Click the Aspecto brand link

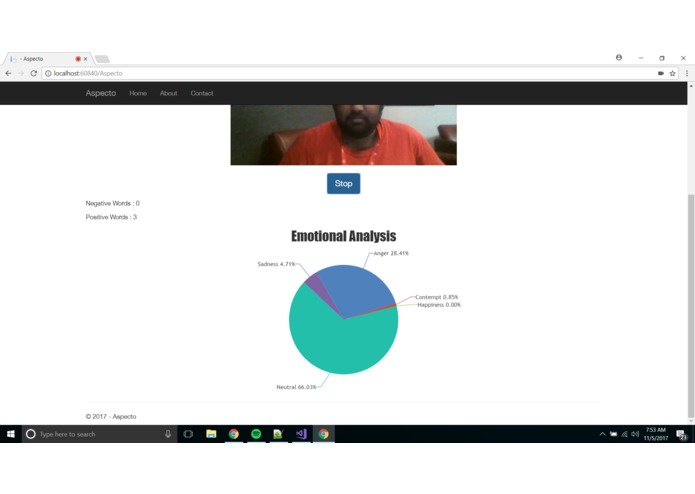coord(101,93)
